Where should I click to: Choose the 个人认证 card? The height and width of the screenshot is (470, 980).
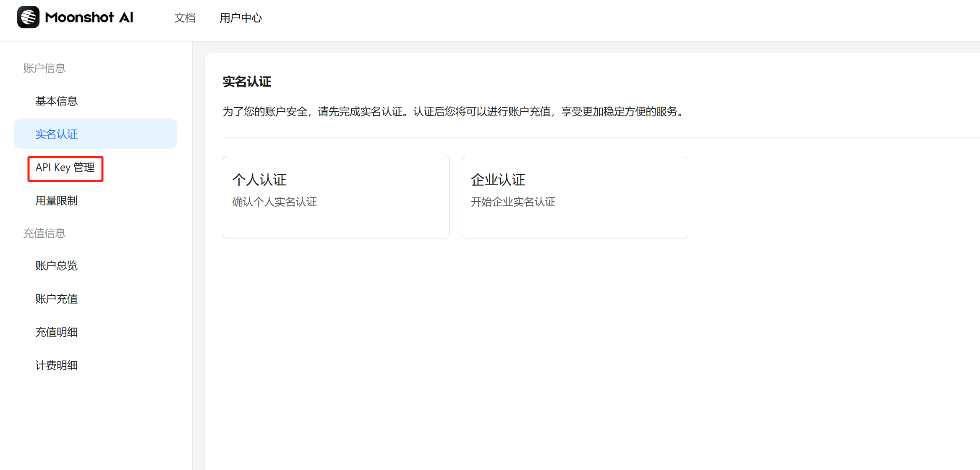click(x=336, y=197)
